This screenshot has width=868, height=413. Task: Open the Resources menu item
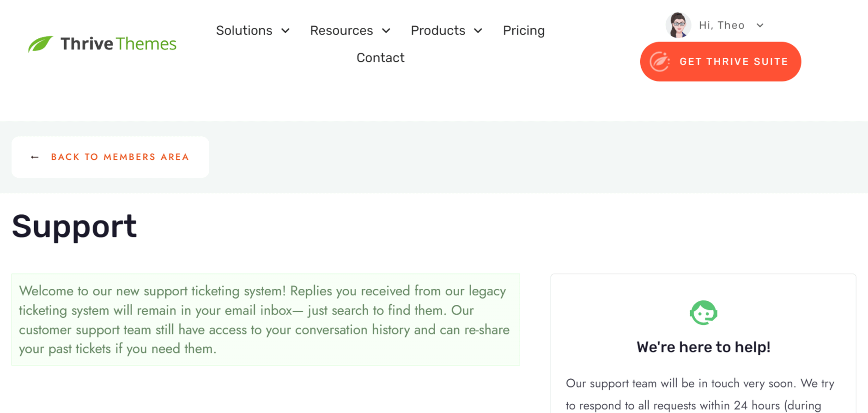pyautogui.click(x=341, y=30)
